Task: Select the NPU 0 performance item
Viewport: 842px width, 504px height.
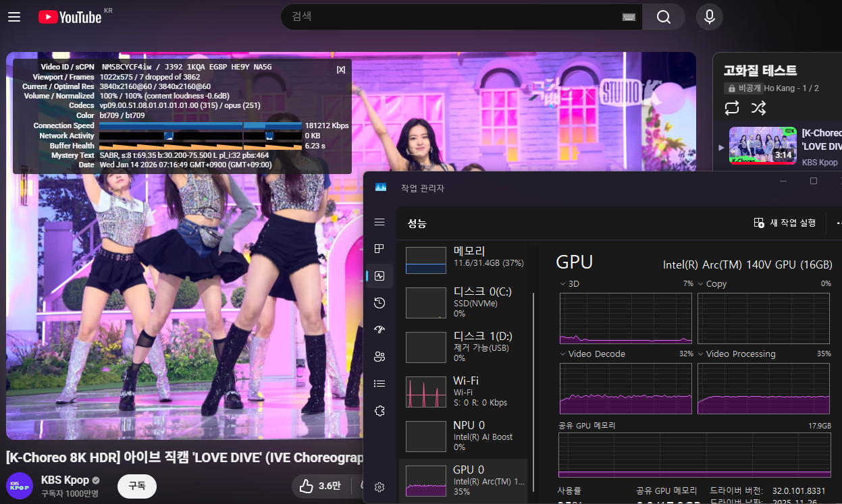Action: point(465,436)
